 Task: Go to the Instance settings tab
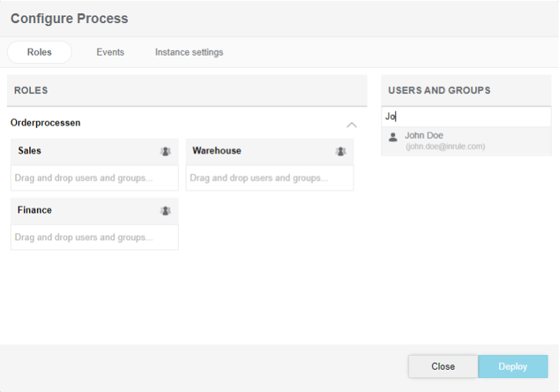click(x=189, y=52)
